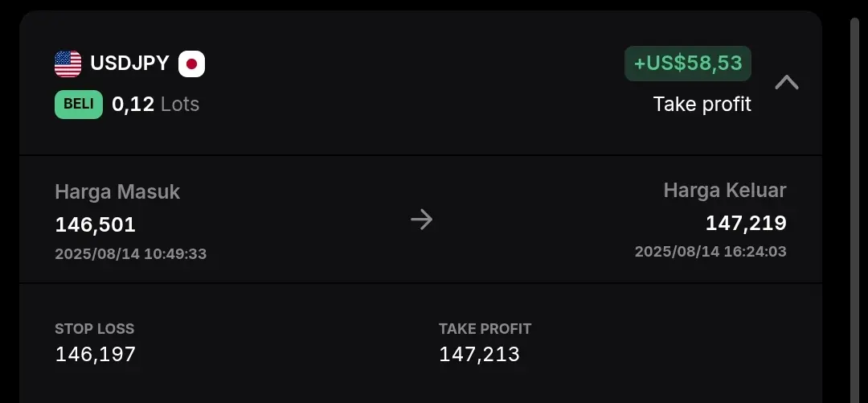Select the Harga Masuk label

[117, 191]
